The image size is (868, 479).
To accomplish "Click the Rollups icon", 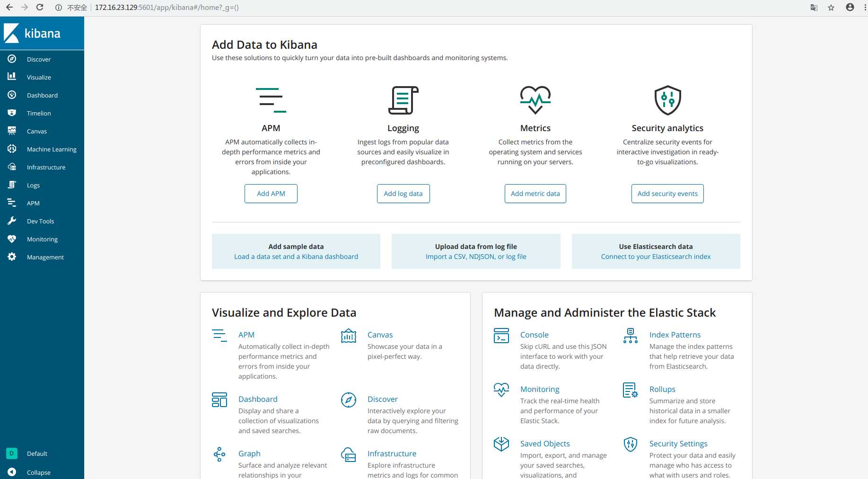I will 631,390.
